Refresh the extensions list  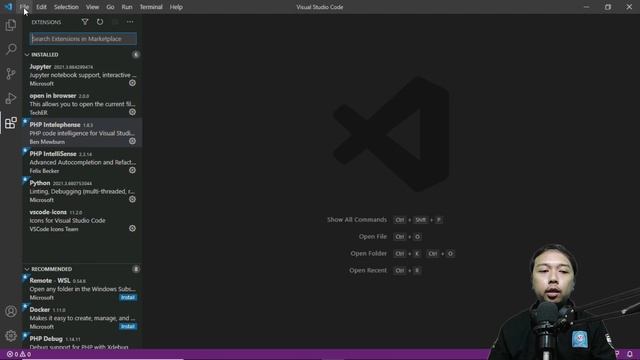pos(100,22)
